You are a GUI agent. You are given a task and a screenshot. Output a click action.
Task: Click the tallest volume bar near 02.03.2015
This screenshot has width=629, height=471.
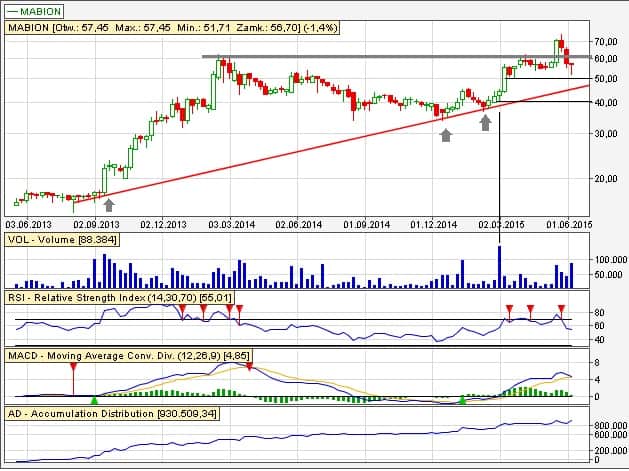[499, 266]
